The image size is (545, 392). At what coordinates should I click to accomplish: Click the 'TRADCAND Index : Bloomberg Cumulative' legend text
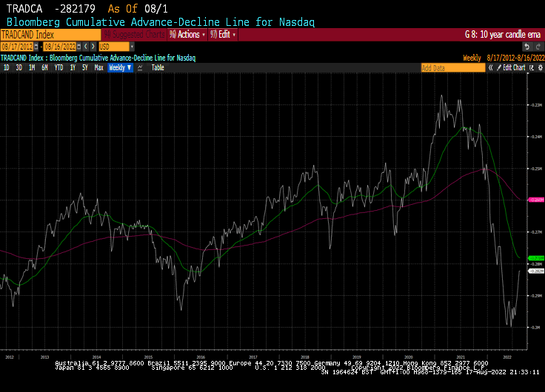click(98, 58)
